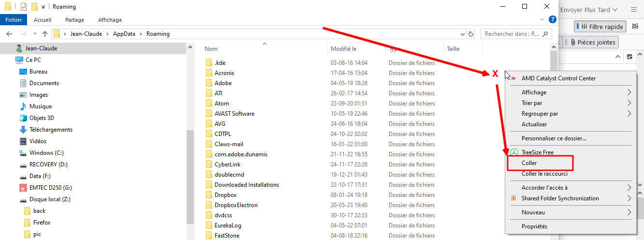Image resolution: width=644 pixels, height=240 pixels.
Task: Click the EMTEC D250 (G:) drive icon
Action: 23,188
